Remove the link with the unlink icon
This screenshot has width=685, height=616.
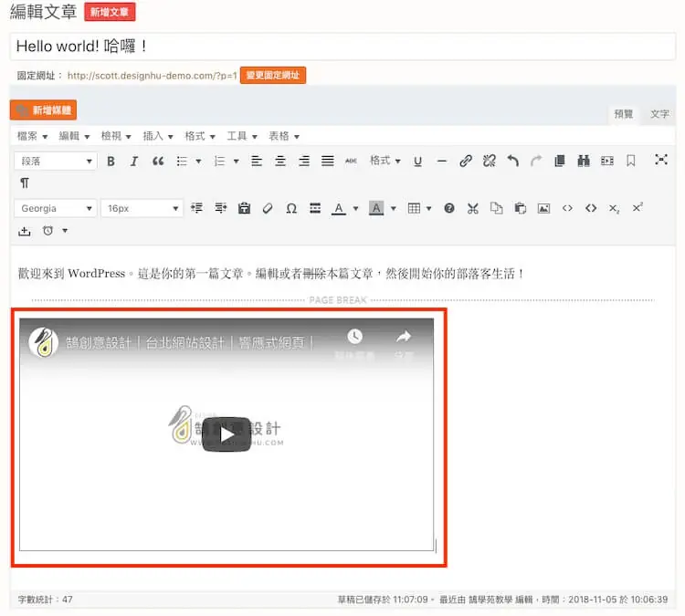tap(490, 162)
